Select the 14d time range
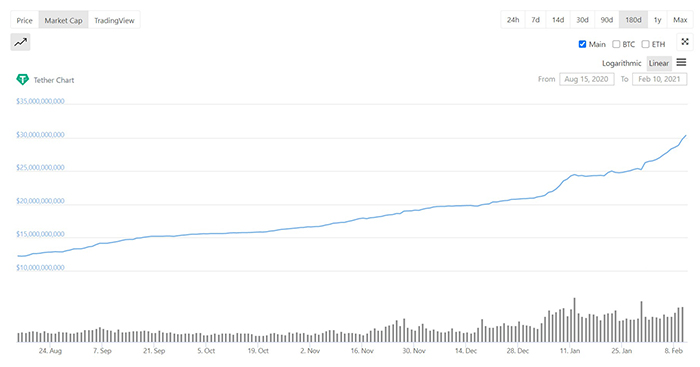The image size is (700, 367). [x=558, y=20]
